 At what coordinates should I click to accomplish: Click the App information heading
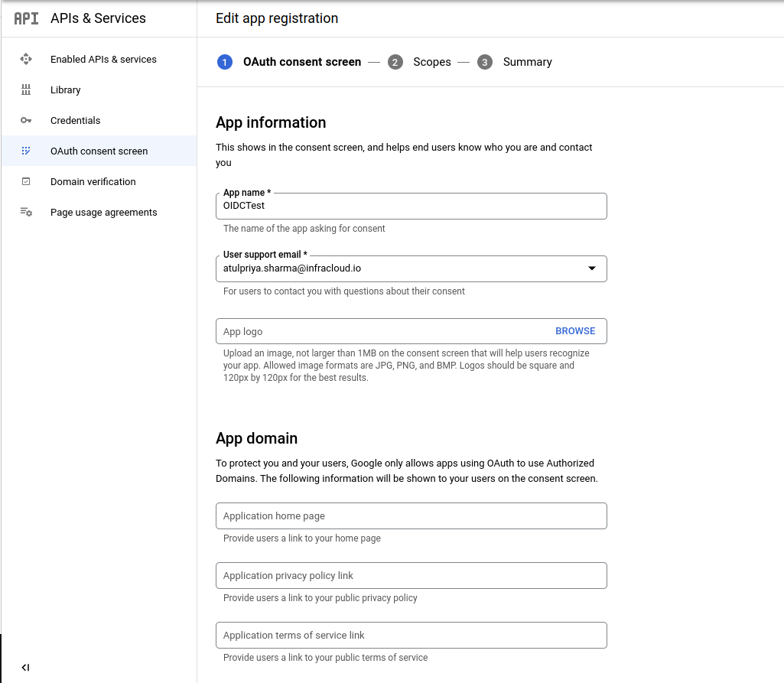point(271,122)
